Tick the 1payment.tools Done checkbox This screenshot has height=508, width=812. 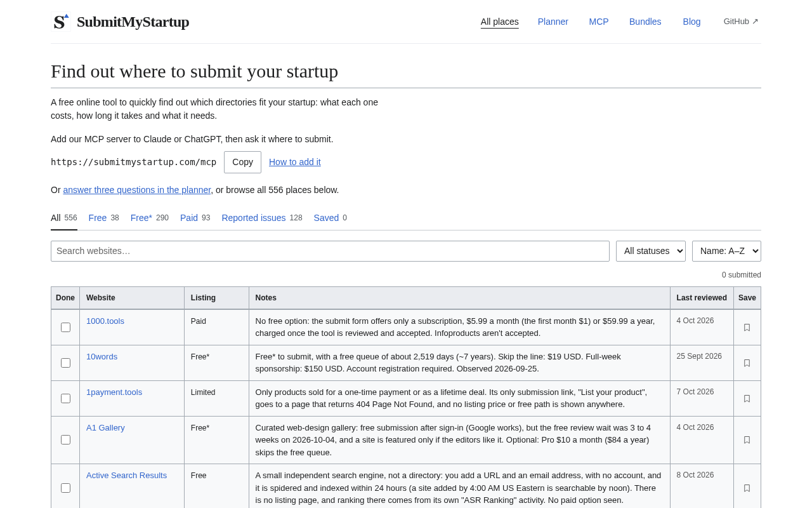65,399
